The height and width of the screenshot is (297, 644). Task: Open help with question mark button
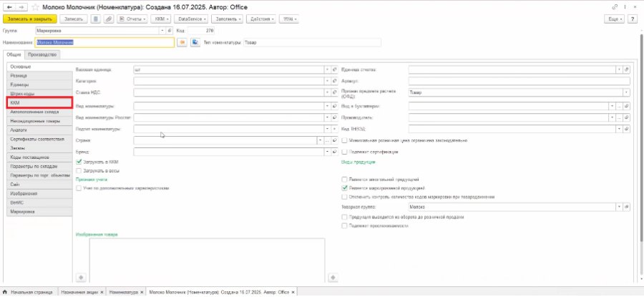[x=632, y=19]
